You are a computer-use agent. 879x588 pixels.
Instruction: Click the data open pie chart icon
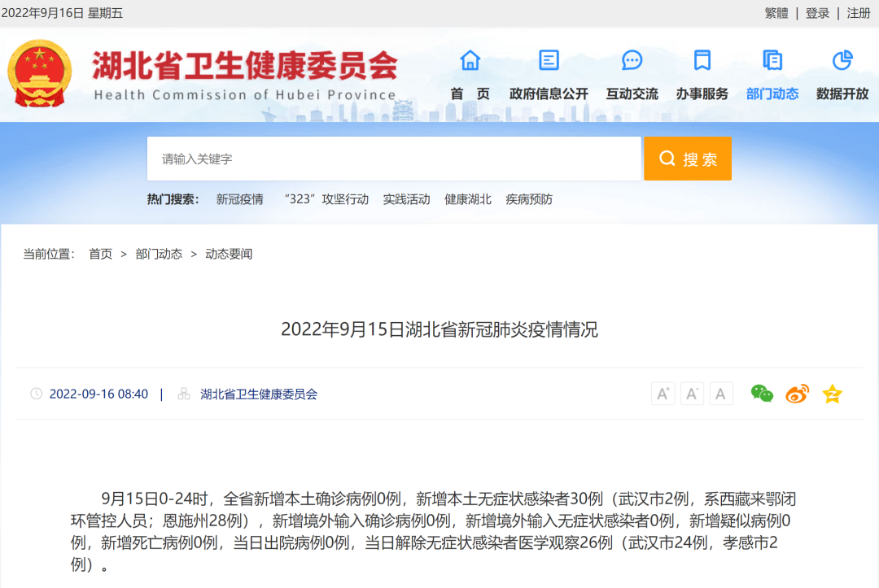click(x=842, y=60)
